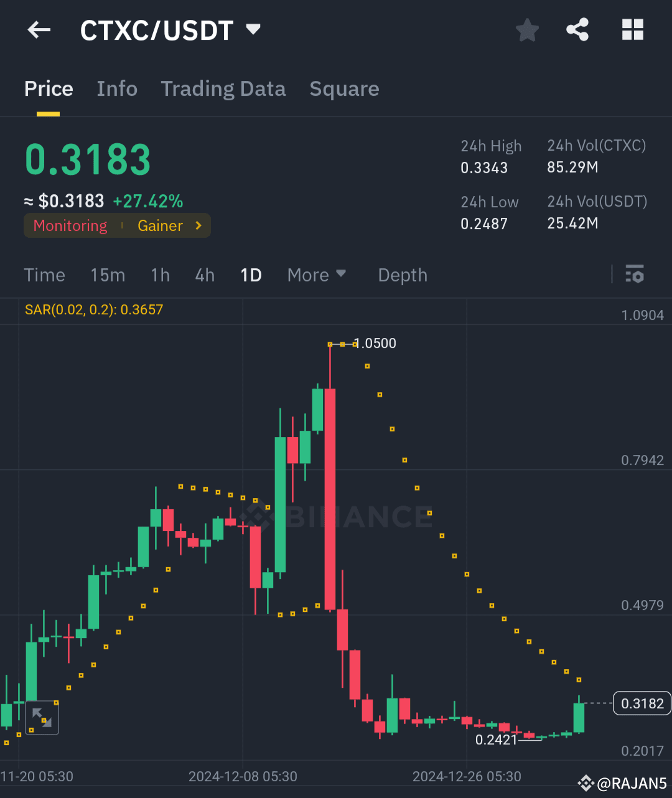Enable the 1h timeframe view

tap(160, 275)
